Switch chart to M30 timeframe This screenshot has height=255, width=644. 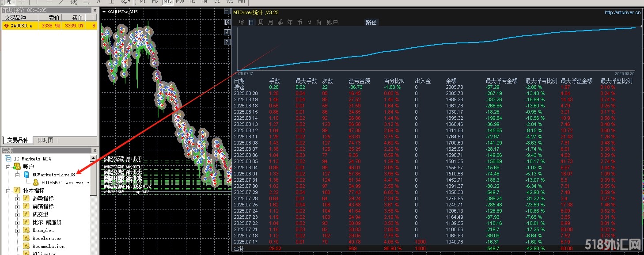pyautogui.click(x=180, y=2)
